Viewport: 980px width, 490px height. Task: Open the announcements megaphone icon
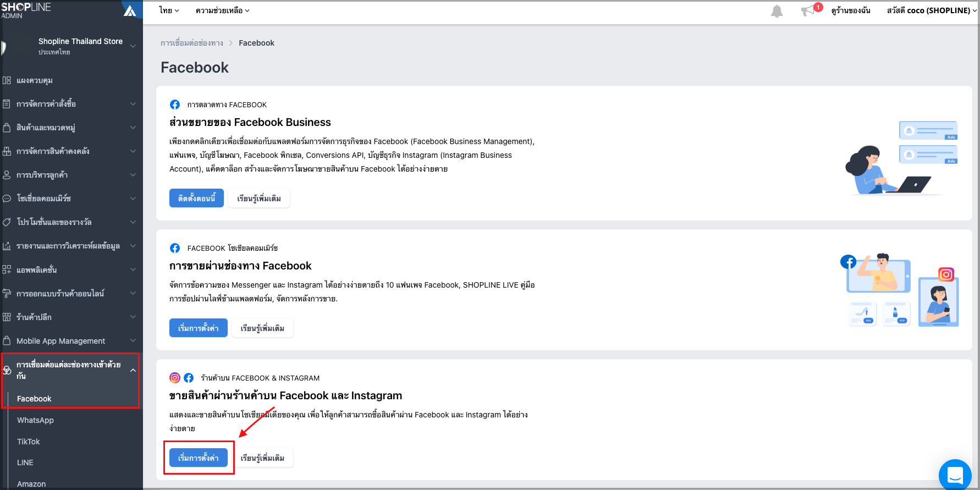808,10
